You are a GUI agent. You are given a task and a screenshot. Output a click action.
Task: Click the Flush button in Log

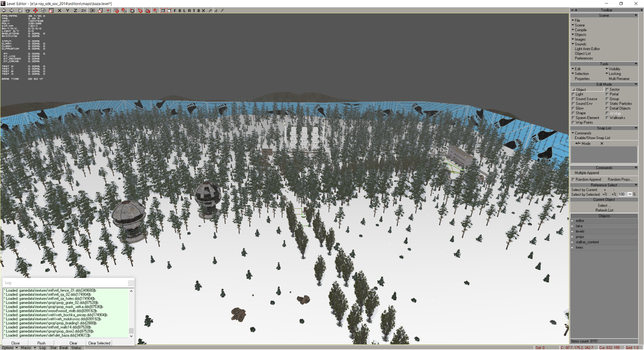(x=41, y=343)
